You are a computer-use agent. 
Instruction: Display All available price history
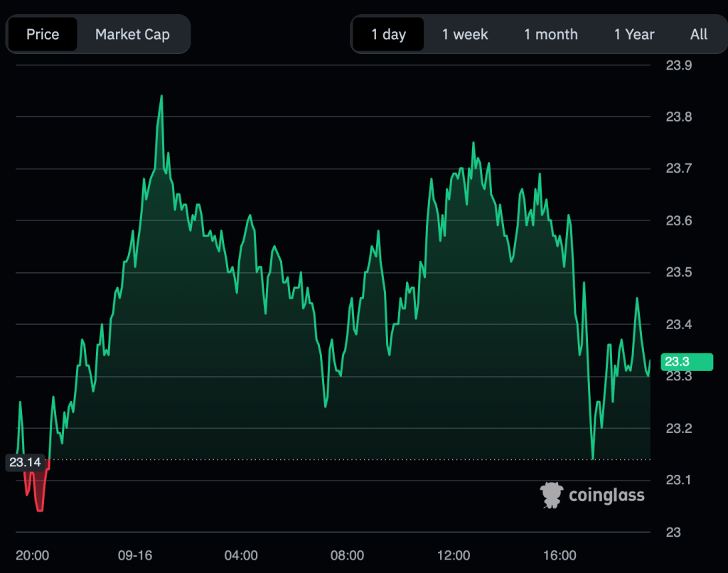pos(699,34)
